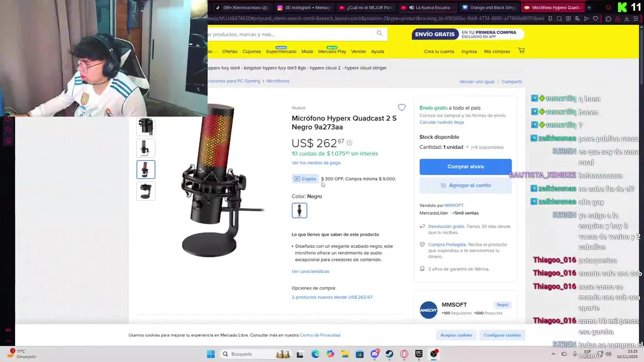
Task: Open Discord from taskbar
Action: click(x=375, y=354)
